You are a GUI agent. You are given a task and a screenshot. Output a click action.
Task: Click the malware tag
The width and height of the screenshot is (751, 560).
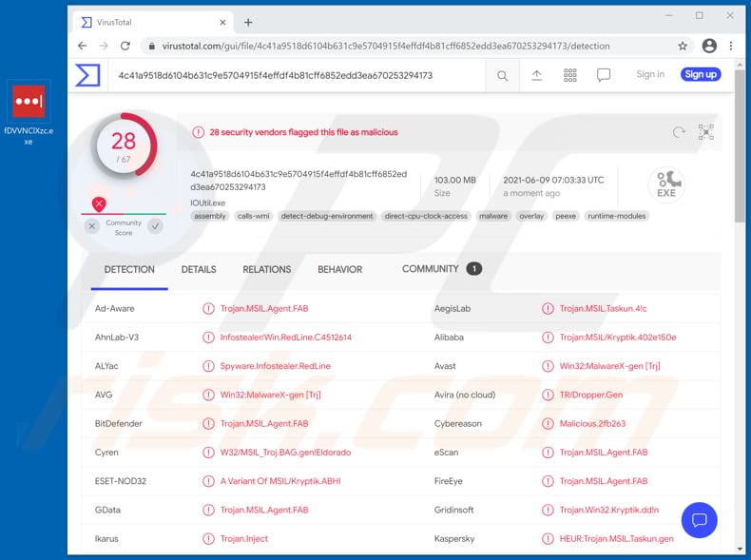click(x=493, y=216)
